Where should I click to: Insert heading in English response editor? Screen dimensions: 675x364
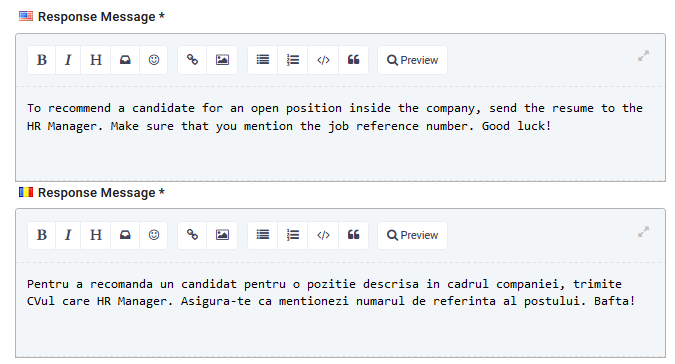tap(96, 60)
